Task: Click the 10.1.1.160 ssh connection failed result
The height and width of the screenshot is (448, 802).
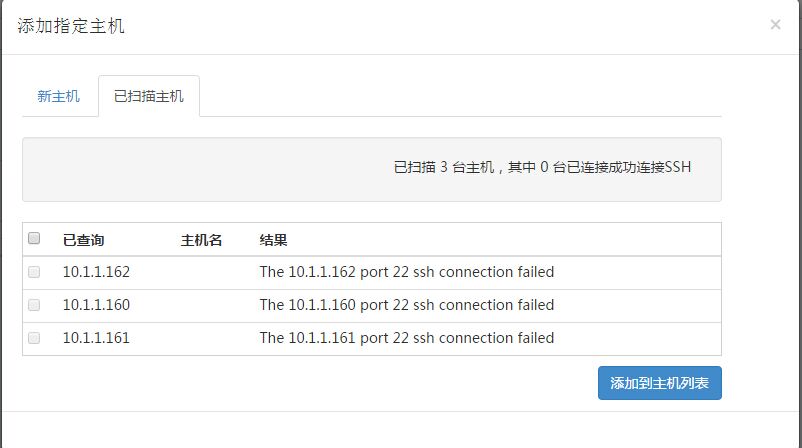Action: [x=406, y=305]
